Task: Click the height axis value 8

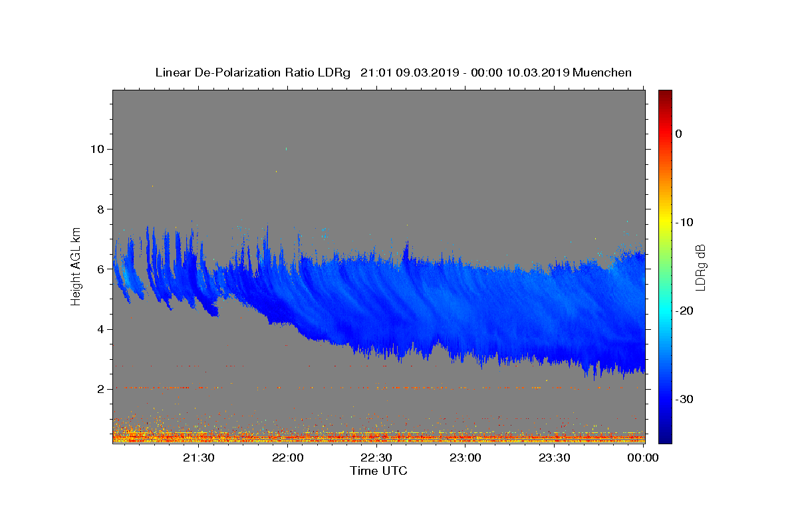Action: 100,209
